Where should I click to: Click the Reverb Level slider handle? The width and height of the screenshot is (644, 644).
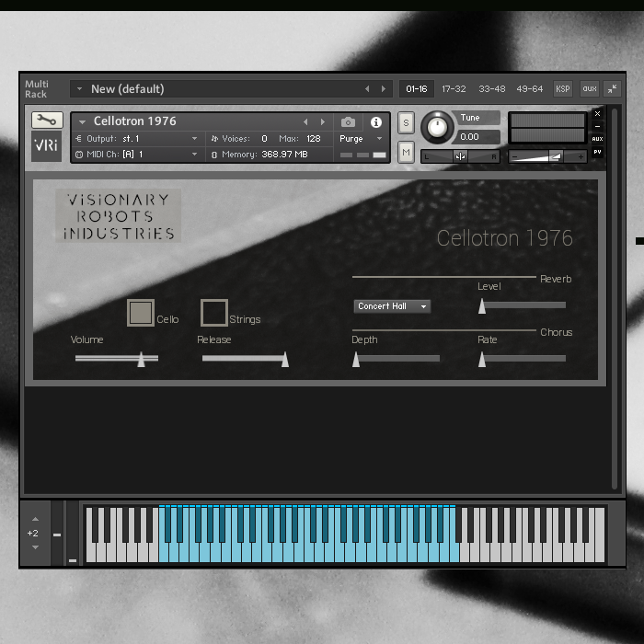(482, 306)
